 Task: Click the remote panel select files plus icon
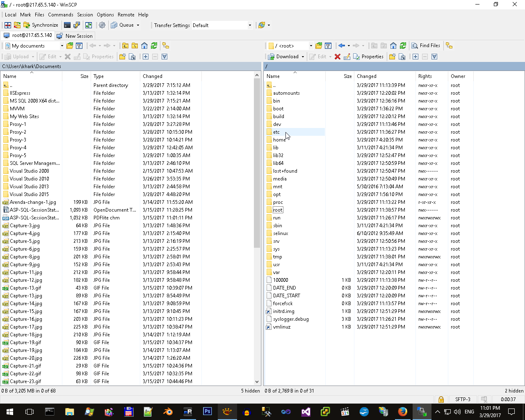(415, 57)
